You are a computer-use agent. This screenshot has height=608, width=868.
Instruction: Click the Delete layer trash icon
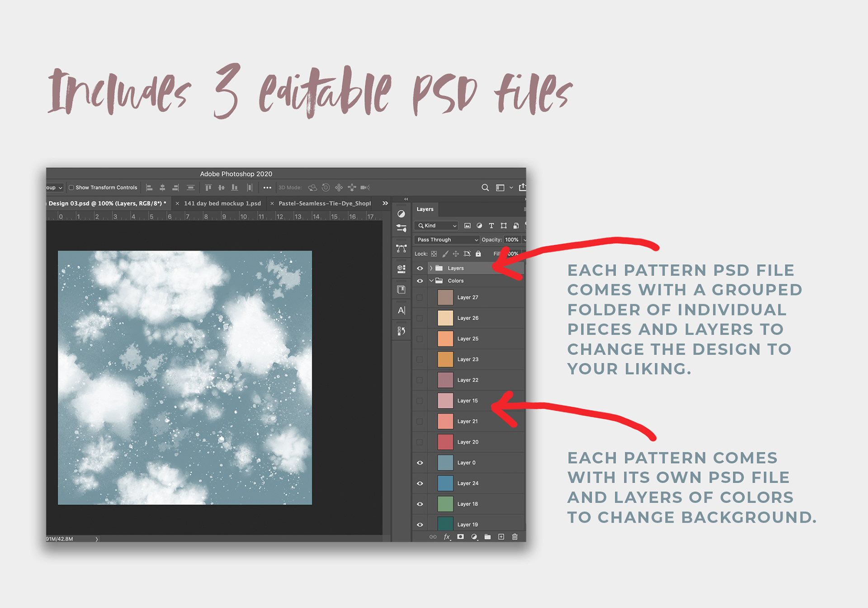click(514, 537)
